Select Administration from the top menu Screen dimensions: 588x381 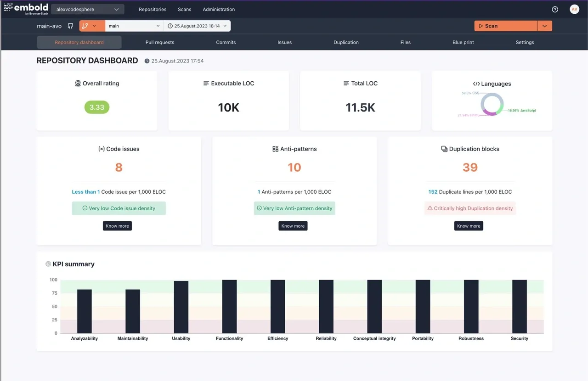219,9
